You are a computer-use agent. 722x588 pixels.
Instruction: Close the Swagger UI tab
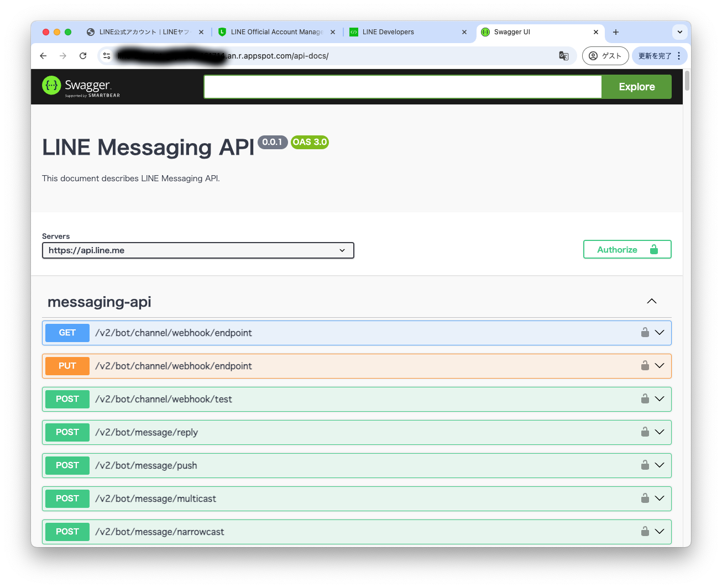[x=596, y=32]
